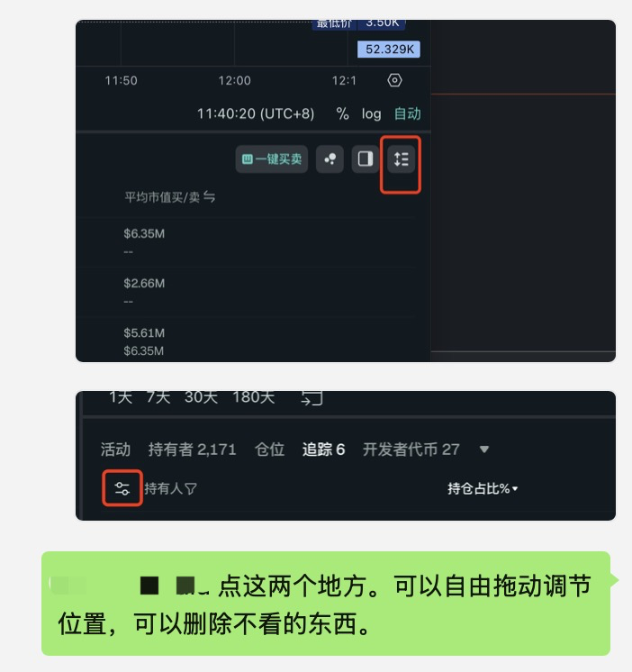Toggle 自动 auto scale
The height and width of the screenshot is (672, 632).
click(x=407, y=114)
